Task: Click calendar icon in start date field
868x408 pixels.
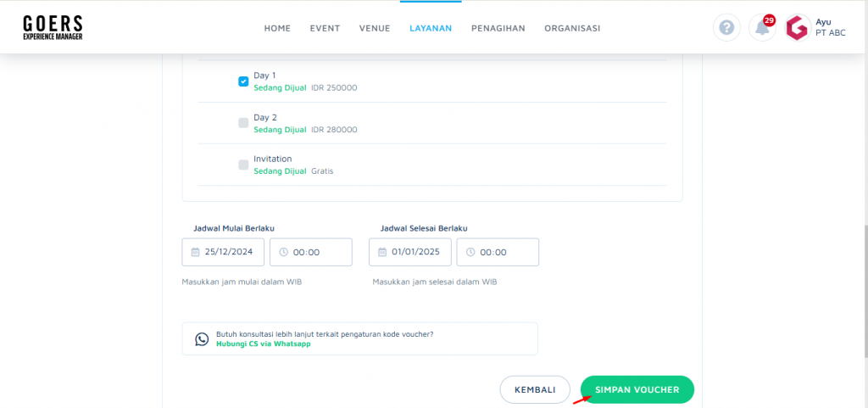Action: (x=195, y=252)
